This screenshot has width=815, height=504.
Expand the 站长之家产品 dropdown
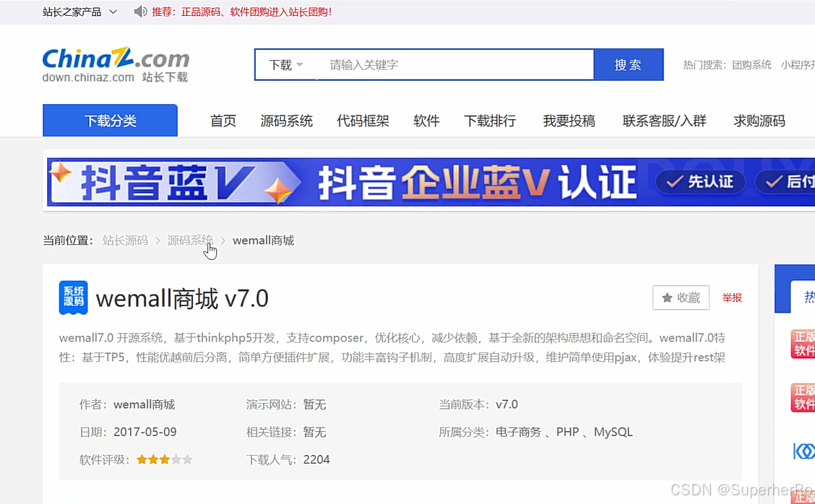point(79,12)
